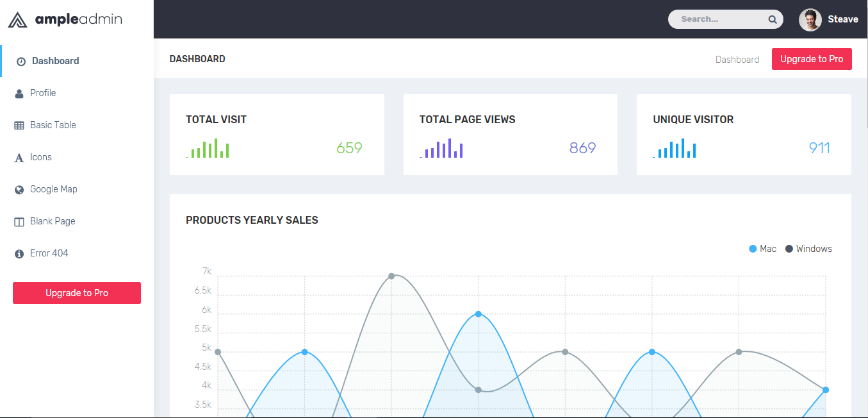868x418 pixels.
Task: Click the sidebar Upgrade to Pro button
Action: click(x=77, y=293)
